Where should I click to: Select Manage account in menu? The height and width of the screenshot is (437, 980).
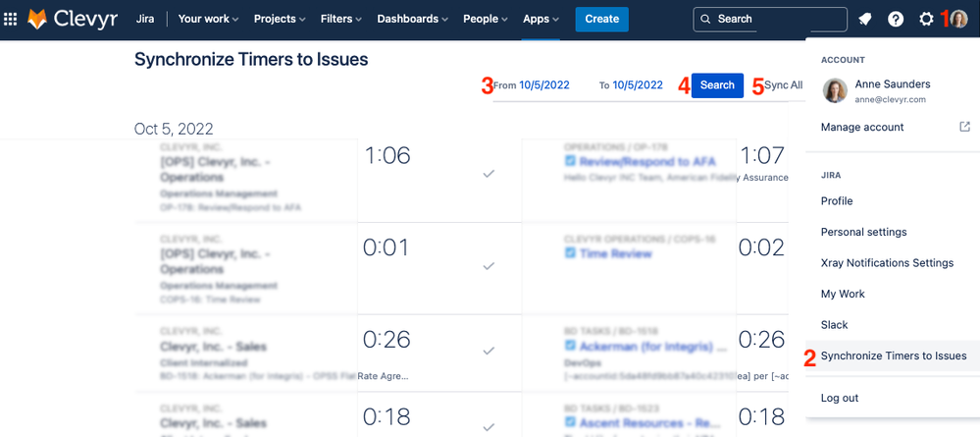coord(862,127)
